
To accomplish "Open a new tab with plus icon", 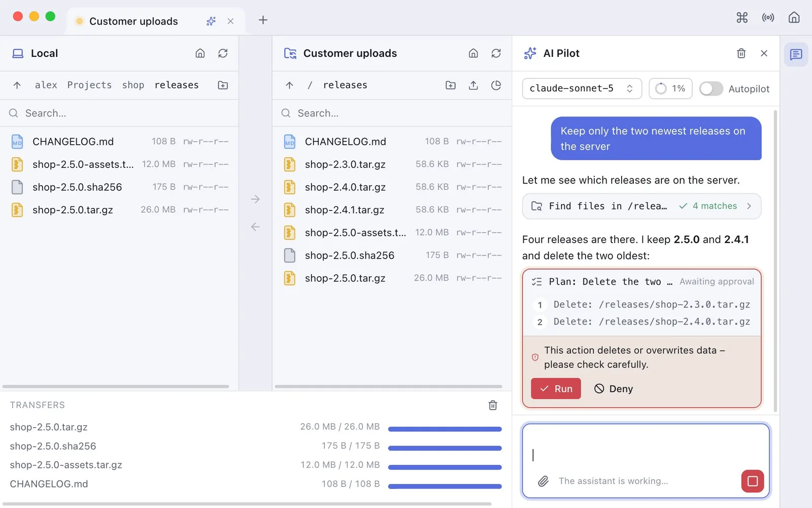I will click(263, 20).
